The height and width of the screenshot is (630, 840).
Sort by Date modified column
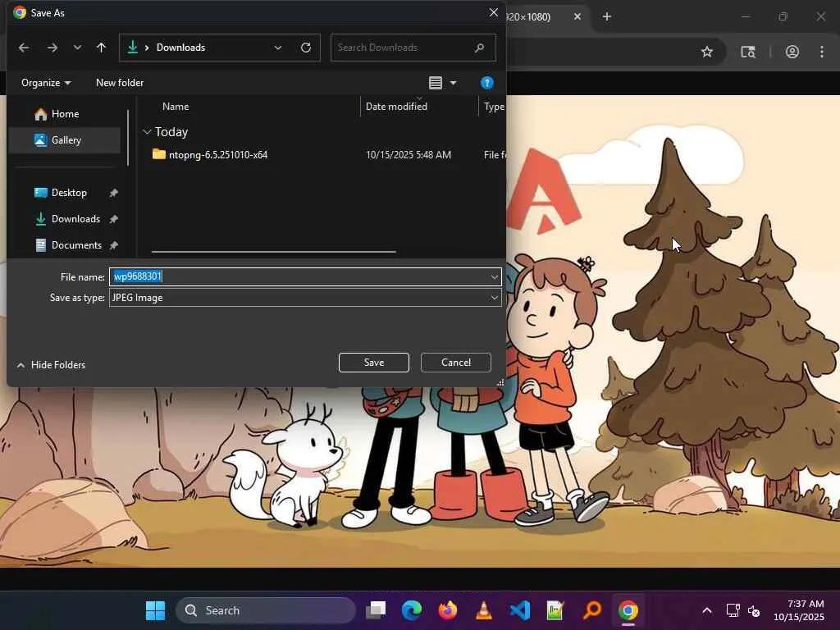click(396, 107)
